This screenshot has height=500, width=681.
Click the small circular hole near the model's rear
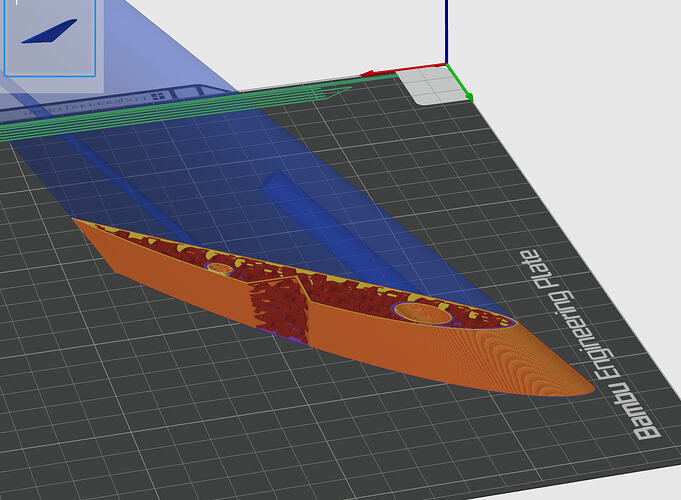point(219,268)
